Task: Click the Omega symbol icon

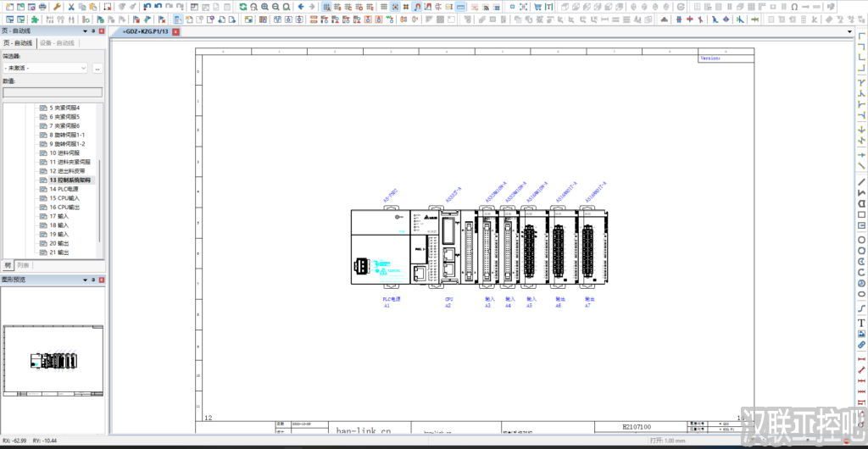Action: (x=793, y=7)
